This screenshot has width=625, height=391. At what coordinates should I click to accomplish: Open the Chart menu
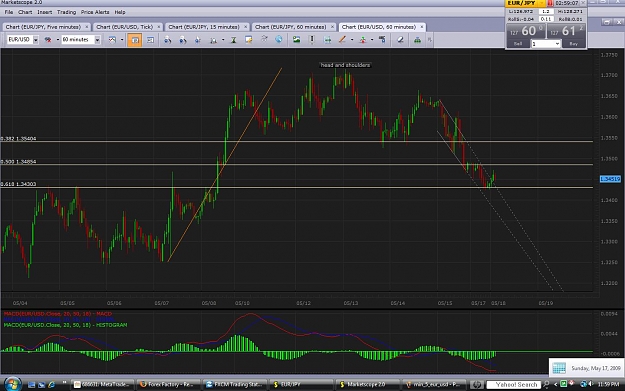click(25, 12)
